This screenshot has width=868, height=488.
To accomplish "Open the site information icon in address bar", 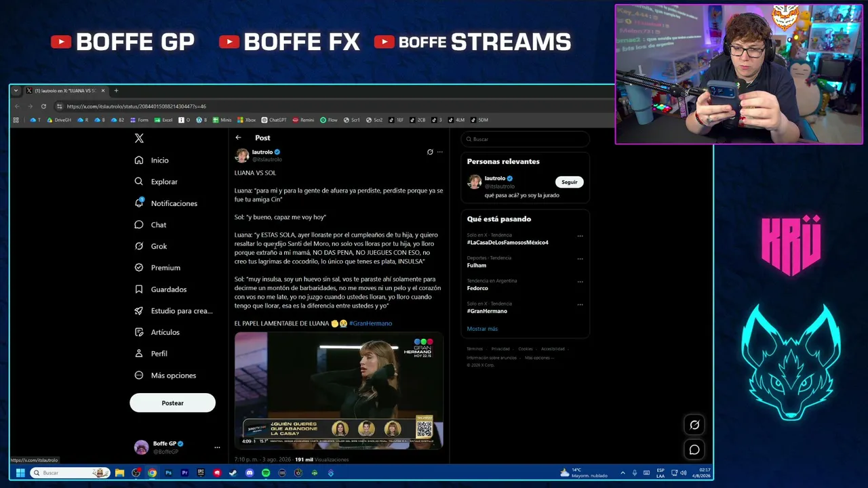I will coord(60,106).
